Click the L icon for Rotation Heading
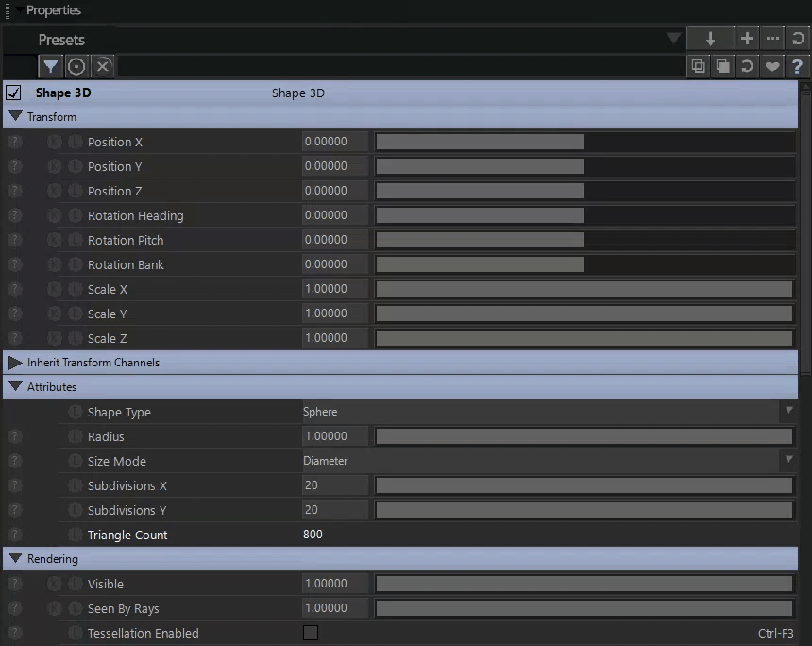Image resolution: width=812 pixels, height=646 pixels. click(76, 215)
